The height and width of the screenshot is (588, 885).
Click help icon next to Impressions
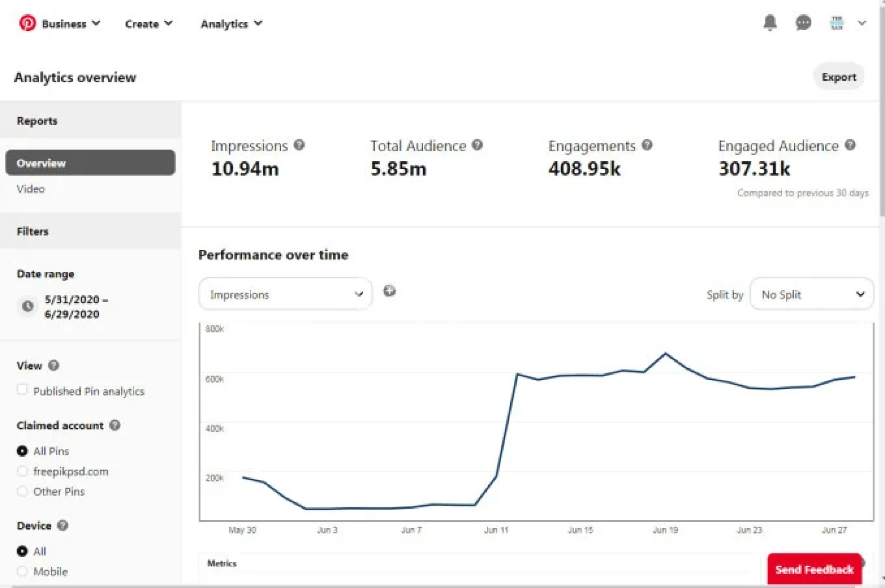point(299,145)
